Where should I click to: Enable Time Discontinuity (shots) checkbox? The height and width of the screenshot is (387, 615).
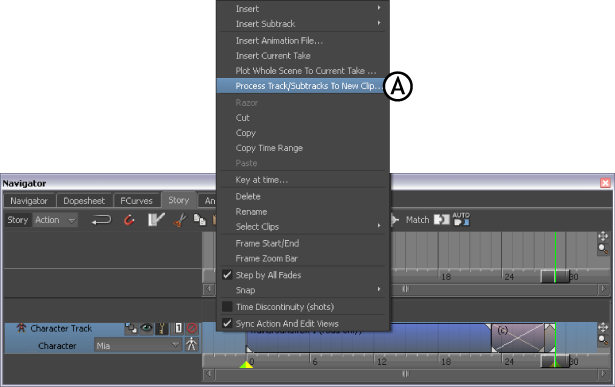(x=227, y=307)
